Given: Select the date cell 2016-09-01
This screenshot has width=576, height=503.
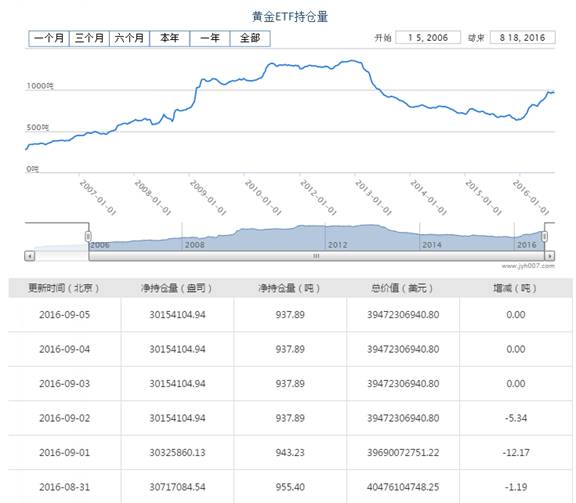Looking at the screenshot, I should (65, 453).
